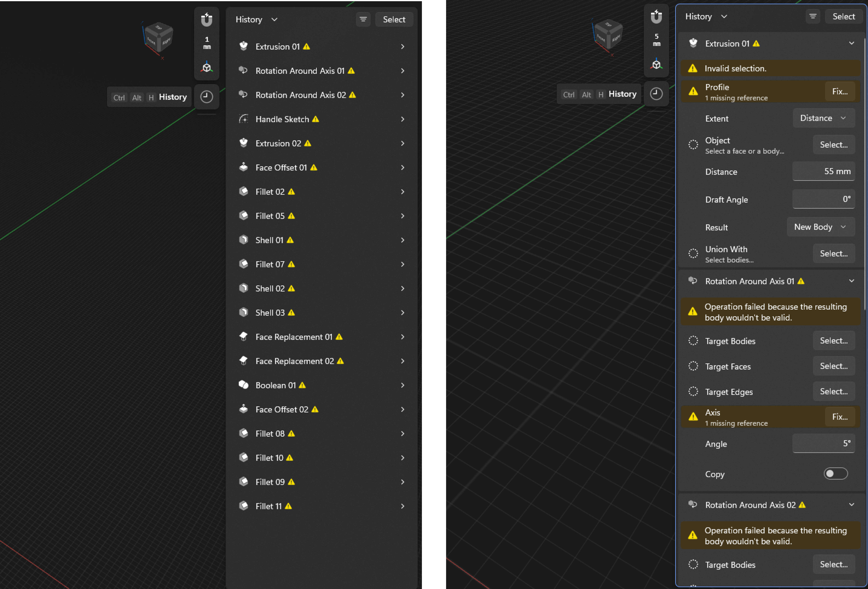Click the Face Offset 01 icon
Image resolution: width=868 pixels, height=589 pixels.
pos(243,167)
